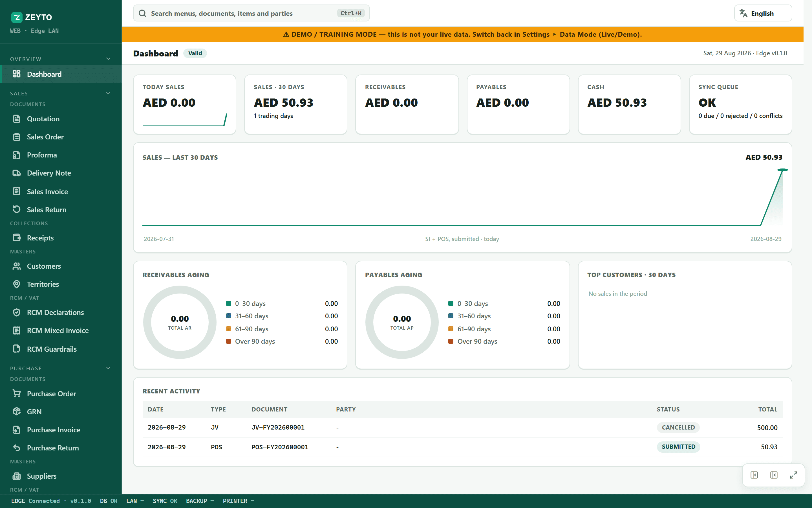Open RCM Mixed Invoice icon
The width and height of the screenshot is (812, 508).
tap(16, 330)
